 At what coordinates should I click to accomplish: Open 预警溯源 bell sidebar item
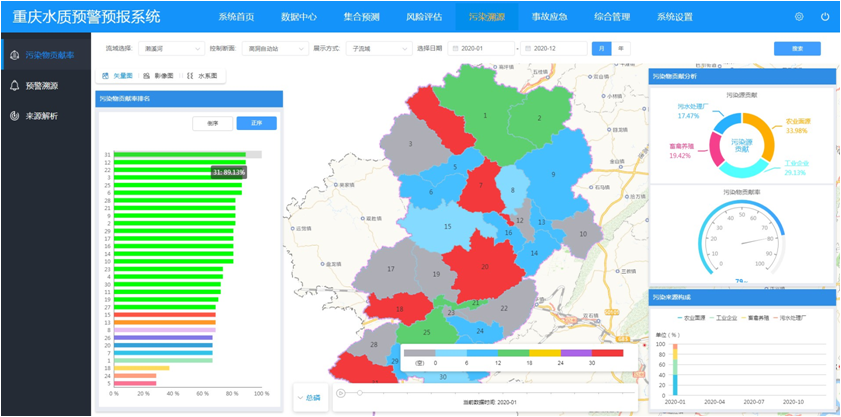click(41, 86)
